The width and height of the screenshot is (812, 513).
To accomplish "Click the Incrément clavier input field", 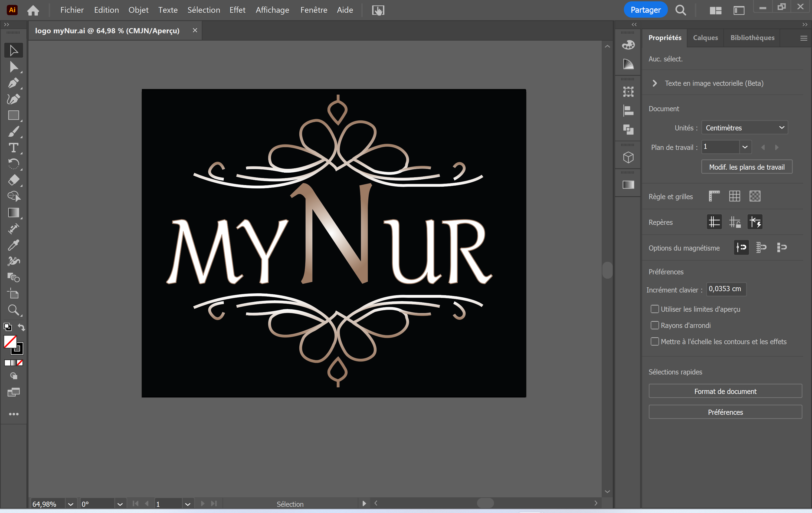I will coord(726,289).
